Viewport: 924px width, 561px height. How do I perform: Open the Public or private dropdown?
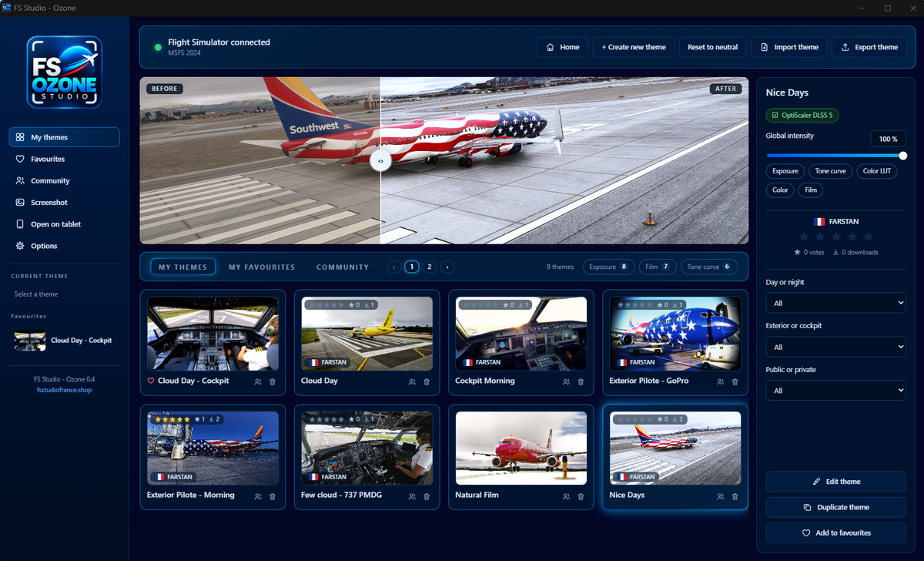[x=835, y=391]
